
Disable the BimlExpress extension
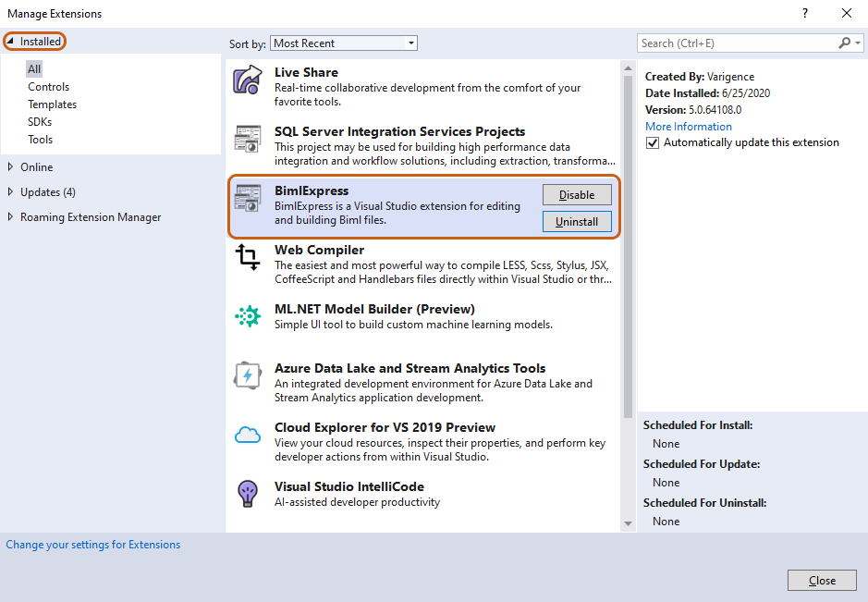pyautogui.click(x=577, y=195)
